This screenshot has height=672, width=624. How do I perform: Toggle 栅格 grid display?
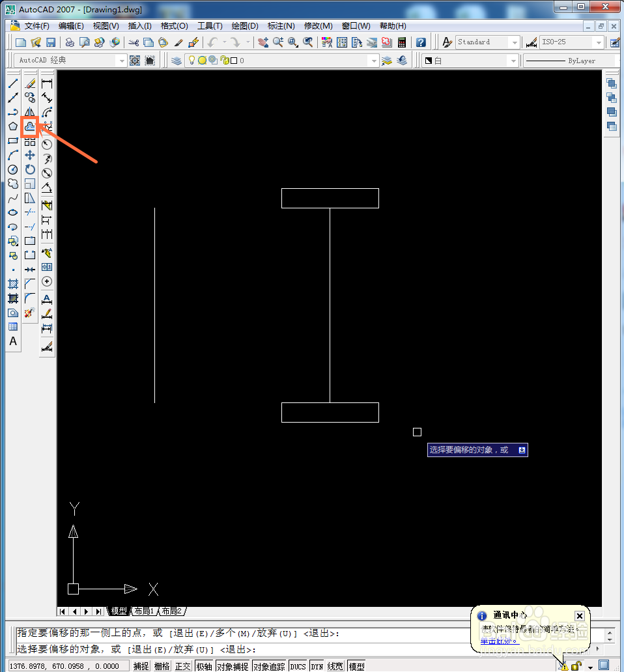click(x=162, y=666)
